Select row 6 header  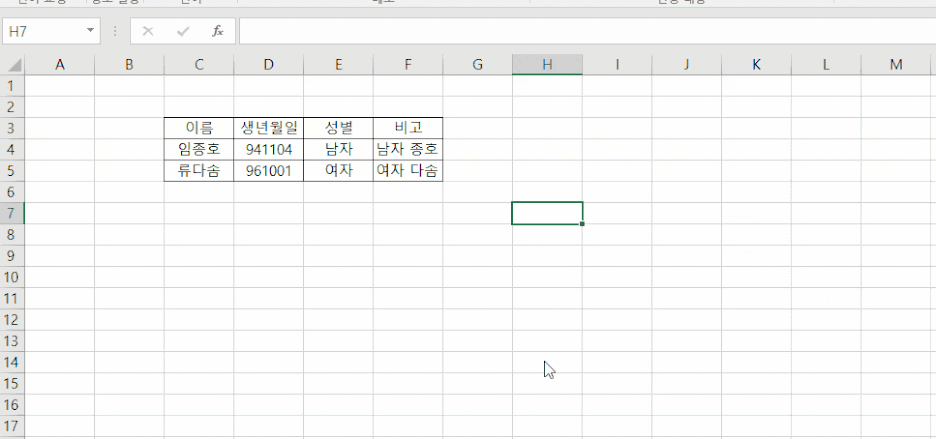(x=12, y=192)
